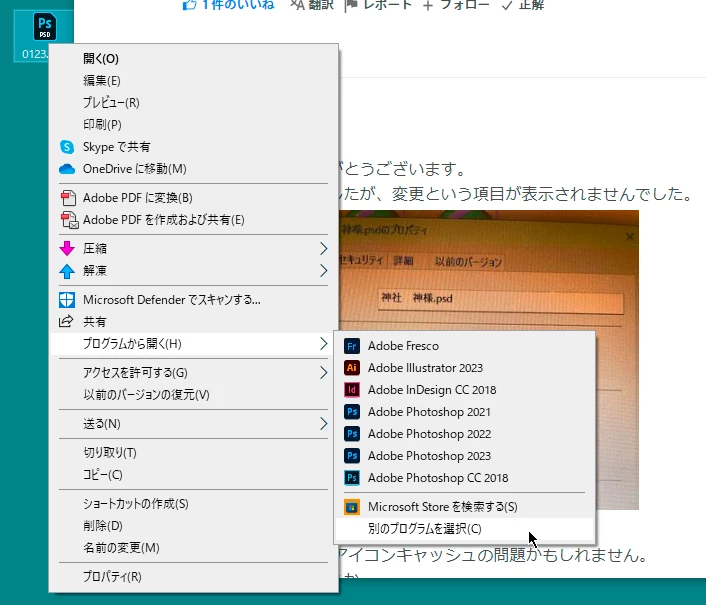Select the PSD file icon on desktop
The width and height of the screenshot is (706, 605).
point(45,27)
